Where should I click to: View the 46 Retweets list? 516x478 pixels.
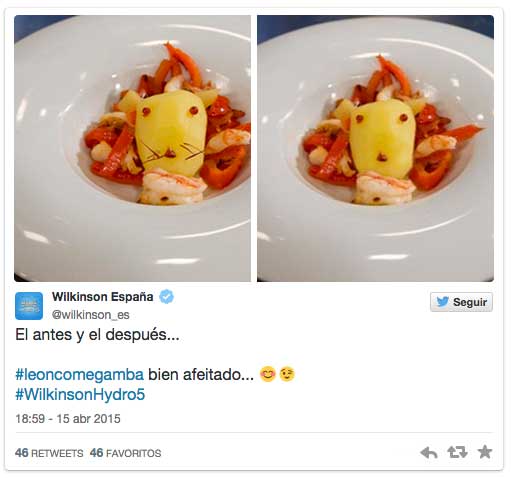[x=49, y=453]
